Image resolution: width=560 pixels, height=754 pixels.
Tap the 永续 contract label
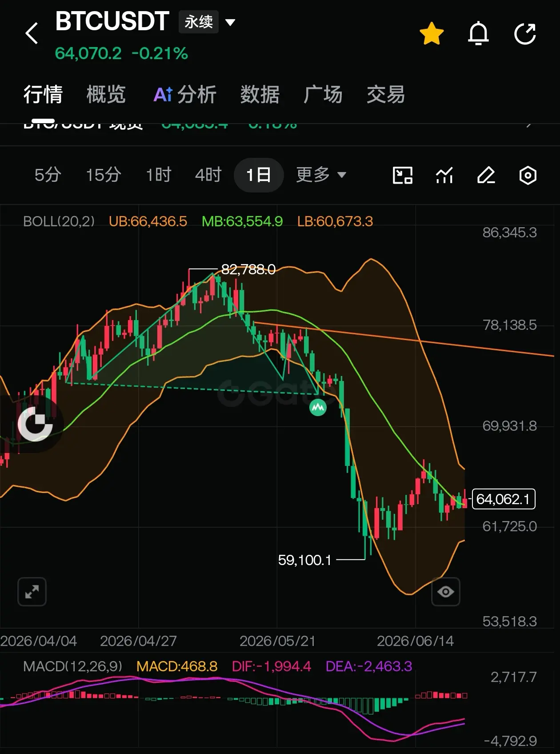coord(199,22)
